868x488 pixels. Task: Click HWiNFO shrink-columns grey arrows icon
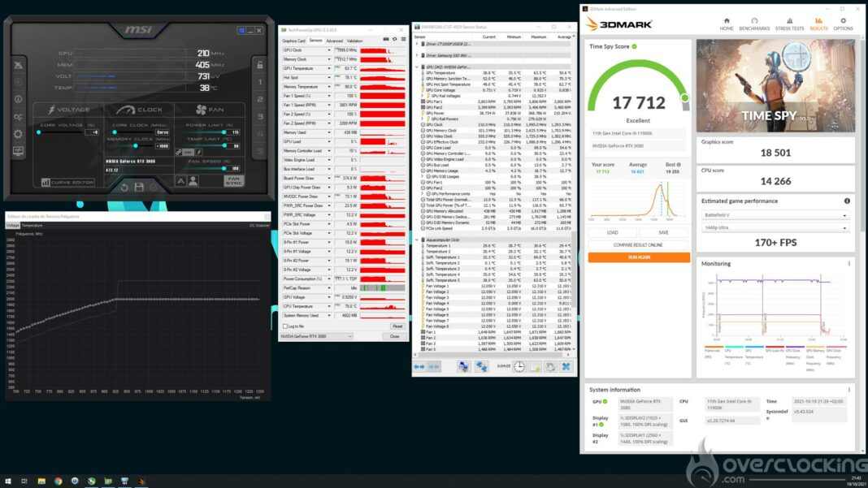point(434,366)
